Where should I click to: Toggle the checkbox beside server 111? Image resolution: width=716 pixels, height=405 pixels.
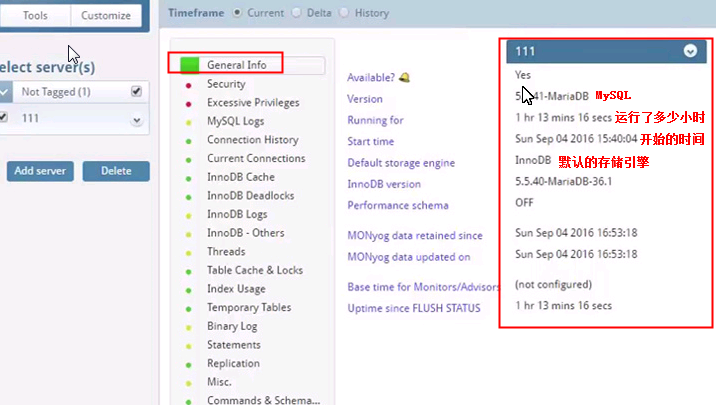pyautogui.click(x=4, y=117)
